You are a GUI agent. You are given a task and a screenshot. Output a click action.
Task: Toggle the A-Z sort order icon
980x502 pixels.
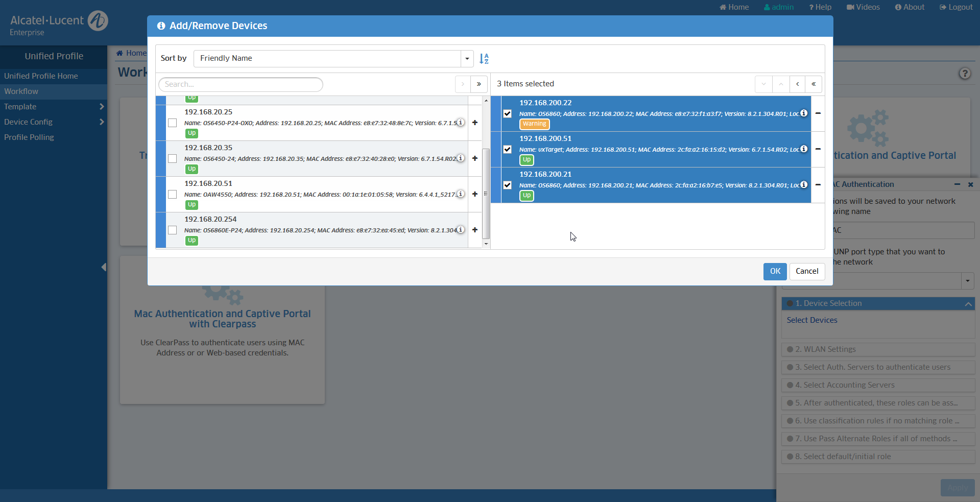point(484,59)
